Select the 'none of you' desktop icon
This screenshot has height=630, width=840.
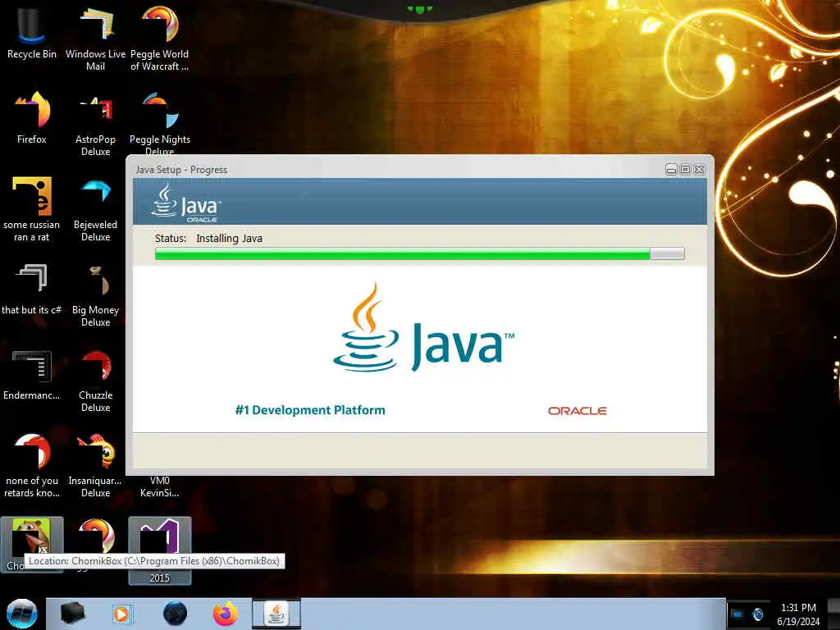(32, 465)
